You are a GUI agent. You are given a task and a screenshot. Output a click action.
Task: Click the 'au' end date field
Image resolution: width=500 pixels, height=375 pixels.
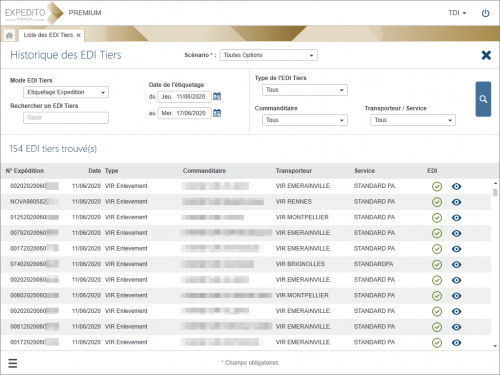coord(184,113)
